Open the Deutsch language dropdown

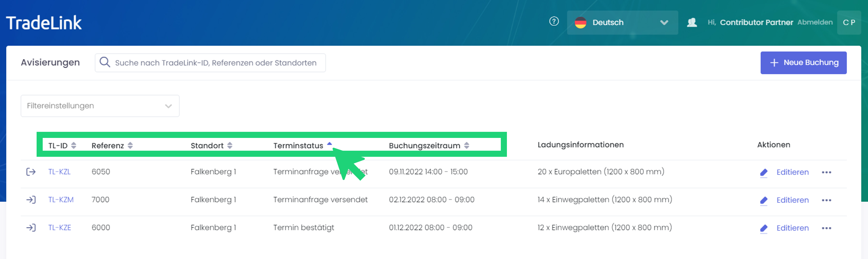pos(622,23)
